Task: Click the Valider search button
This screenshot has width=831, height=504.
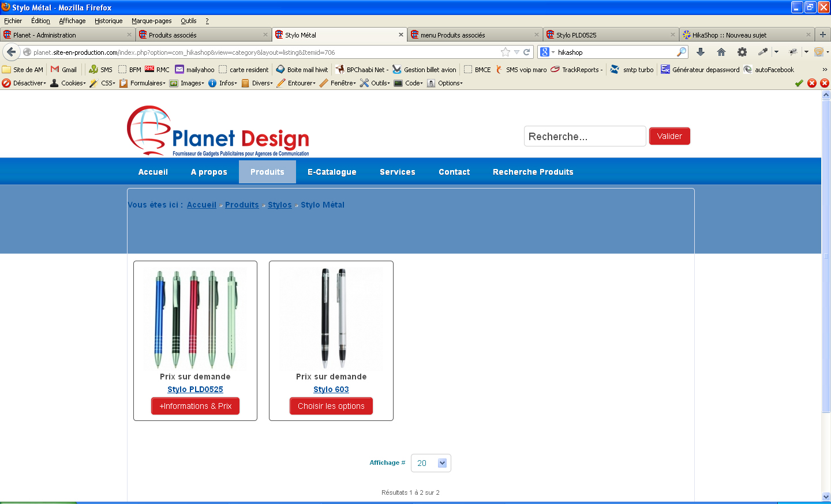Action: tap(669, 136)
